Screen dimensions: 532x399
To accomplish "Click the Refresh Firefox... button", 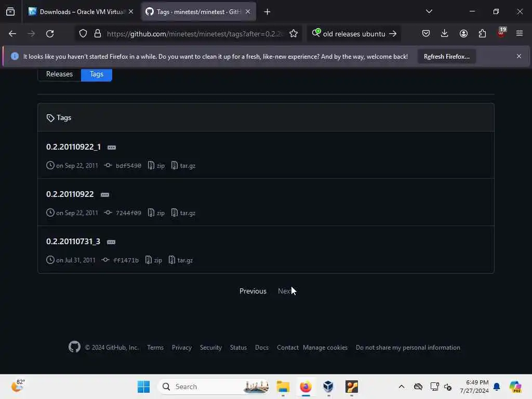I will click(x=446, y=57).
